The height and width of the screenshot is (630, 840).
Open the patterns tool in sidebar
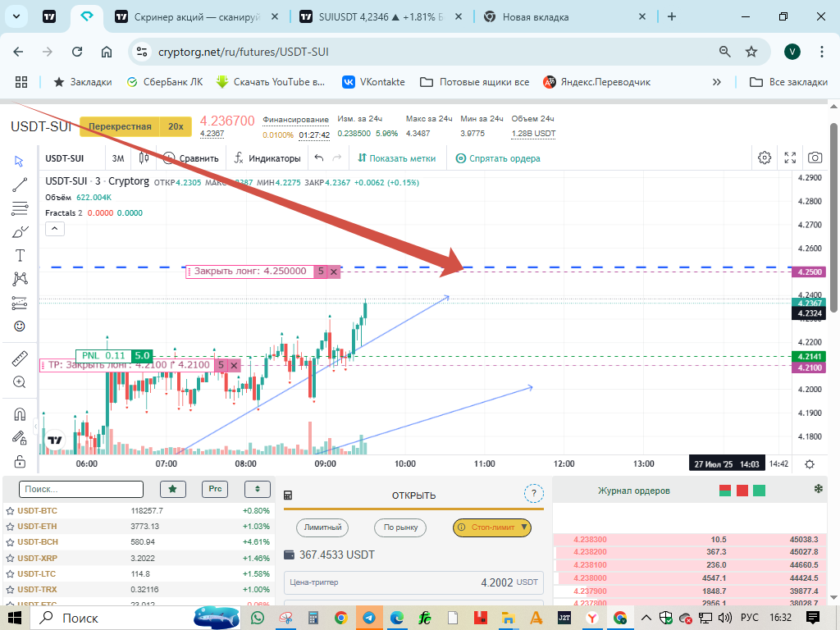tap(20, 279)
